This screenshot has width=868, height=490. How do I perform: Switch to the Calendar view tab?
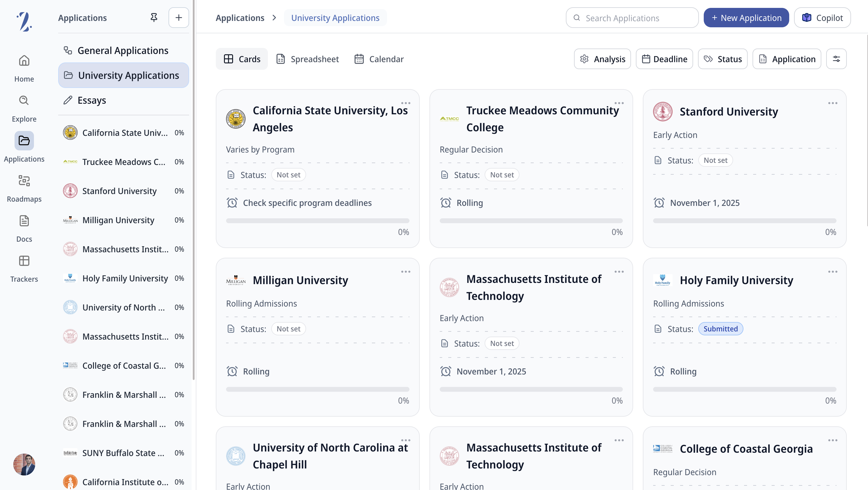tap(379, 59)
